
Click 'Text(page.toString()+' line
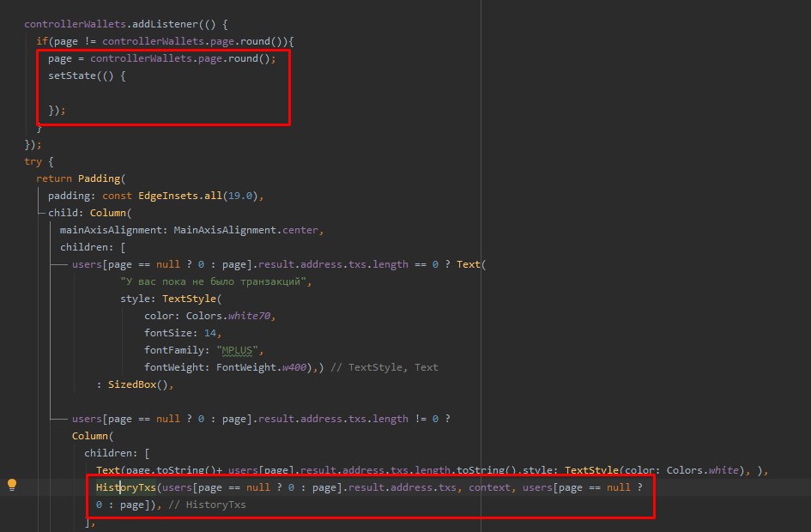pos(160,470)
